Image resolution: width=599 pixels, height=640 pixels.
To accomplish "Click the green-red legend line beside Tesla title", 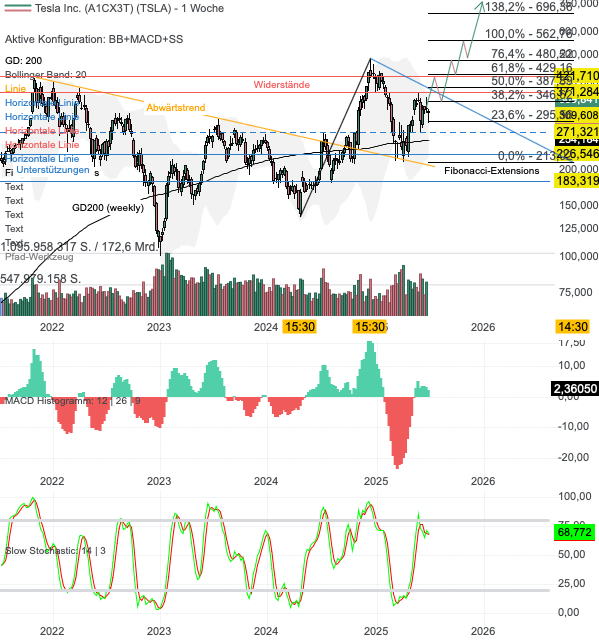I will coord(17,8).
